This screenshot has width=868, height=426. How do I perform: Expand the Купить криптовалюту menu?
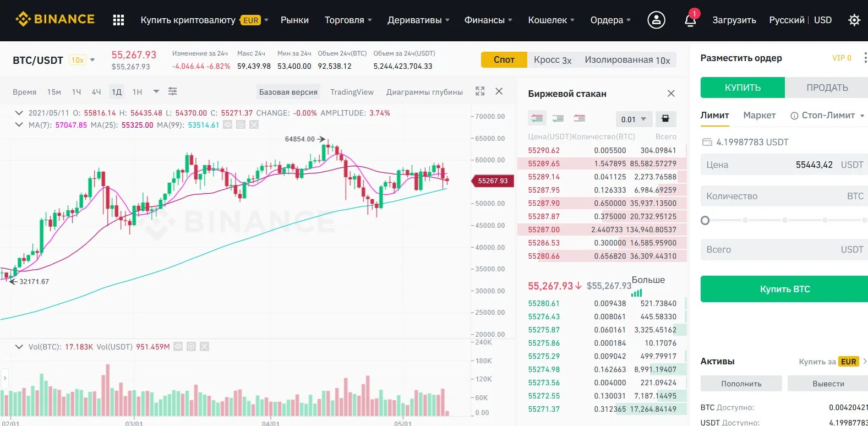[x=204, y=20]
